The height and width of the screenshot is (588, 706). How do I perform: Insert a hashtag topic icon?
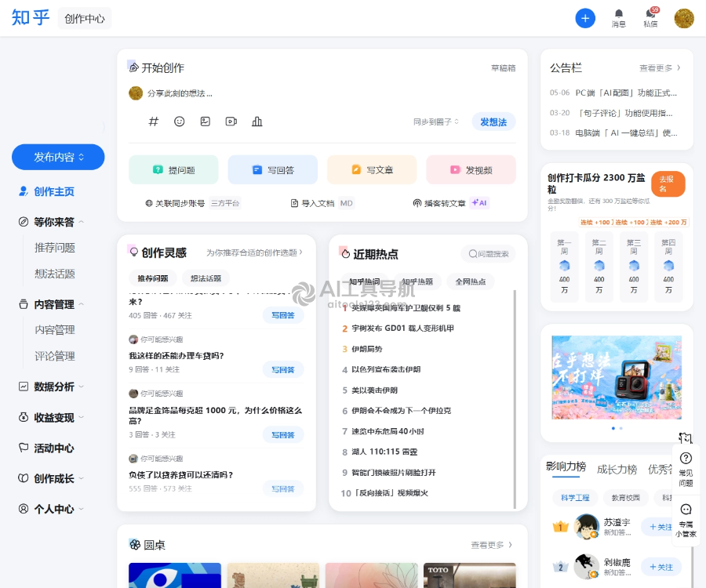click(x=154, y=122)
